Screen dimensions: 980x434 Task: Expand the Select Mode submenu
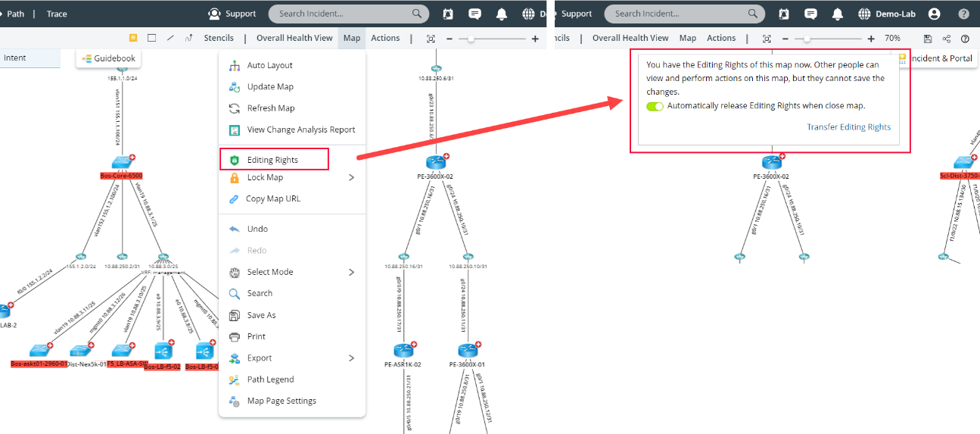[350, 272]
